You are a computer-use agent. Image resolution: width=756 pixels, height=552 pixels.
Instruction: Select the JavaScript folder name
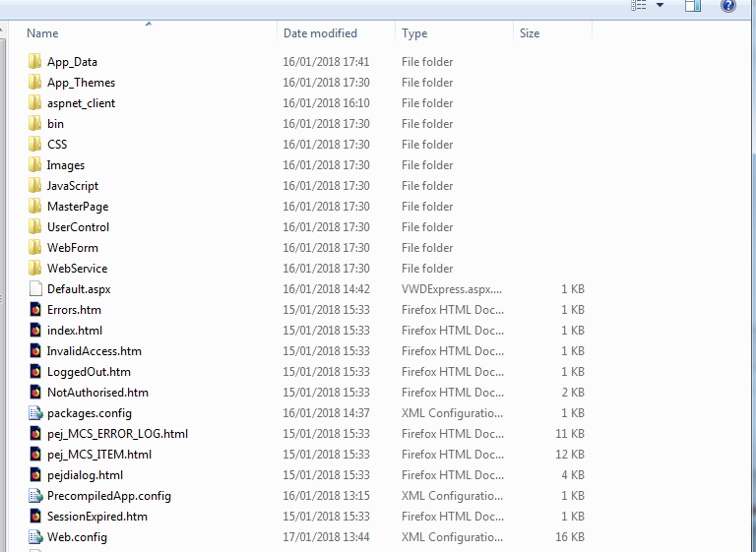[x=72, y=186]
